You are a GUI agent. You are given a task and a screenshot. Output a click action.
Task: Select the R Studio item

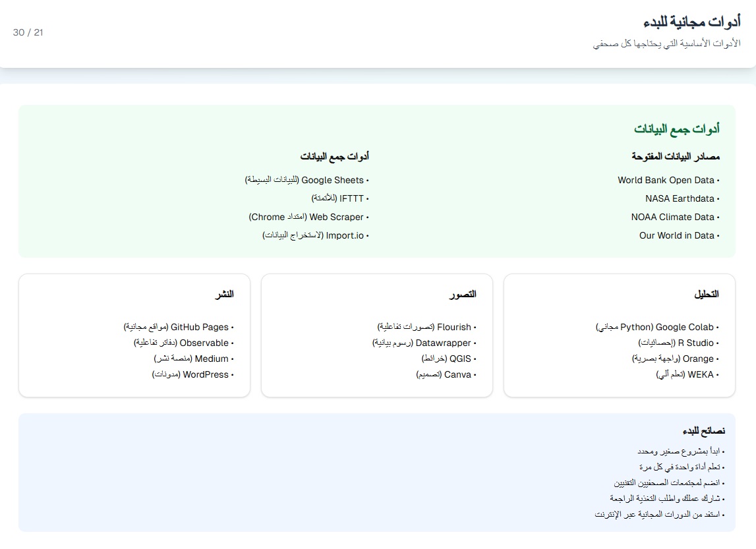tap(678, 343)
